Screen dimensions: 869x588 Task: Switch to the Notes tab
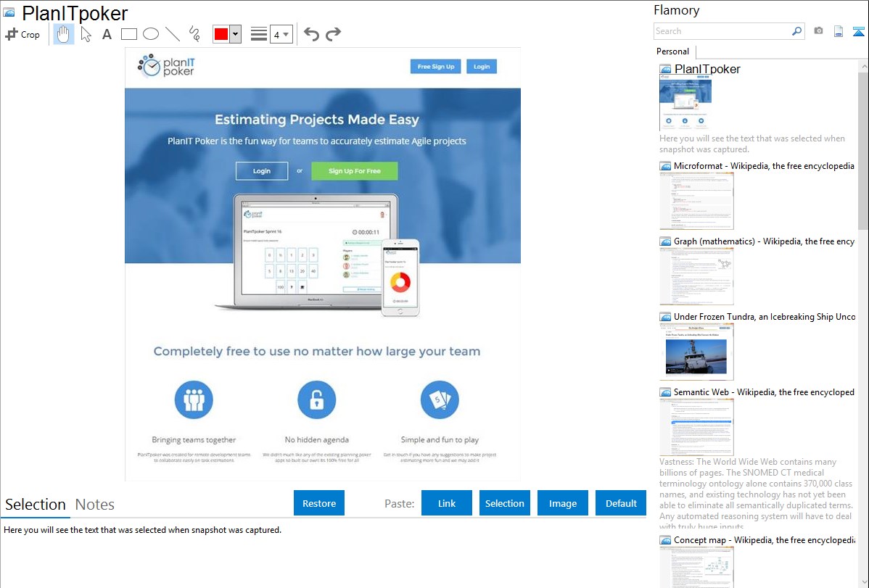pyautogui.click(x=95, y=505)
